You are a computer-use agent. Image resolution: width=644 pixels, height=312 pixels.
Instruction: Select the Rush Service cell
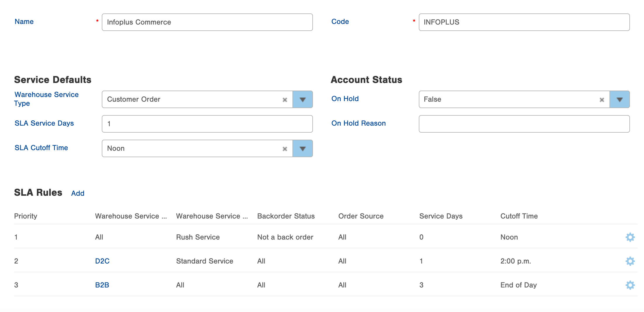[x=198, y=237]
